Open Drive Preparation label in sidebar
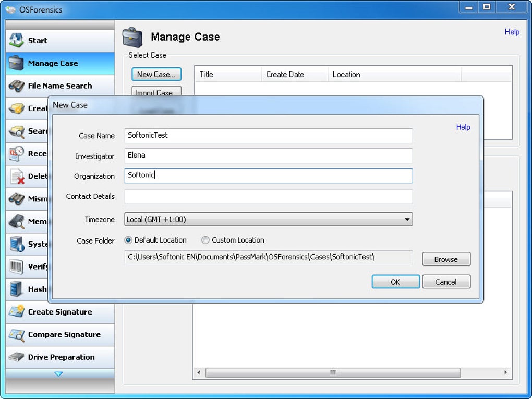This screenshot has width=532, height=399. [62, 357]
